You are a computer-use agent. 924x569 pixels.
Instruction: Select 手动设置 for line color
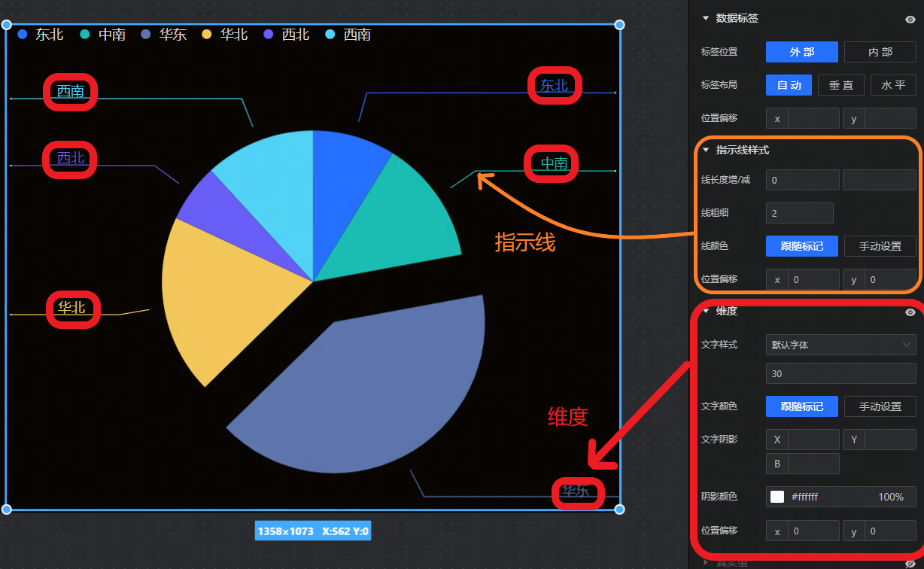tap(880, 246)
